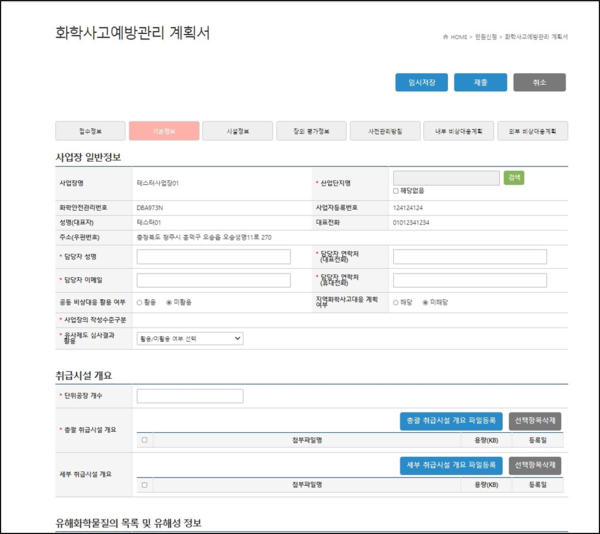Click 사업자등록번호 value 124124124

tap(408, 208)
